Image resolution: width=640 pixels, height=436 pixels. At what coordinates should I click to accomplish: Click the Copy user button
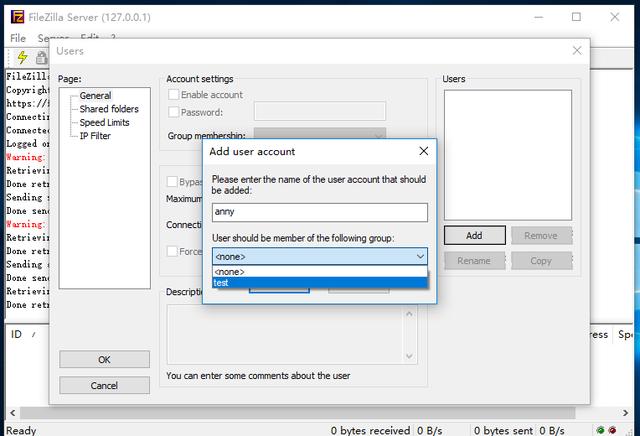(541, 260)
